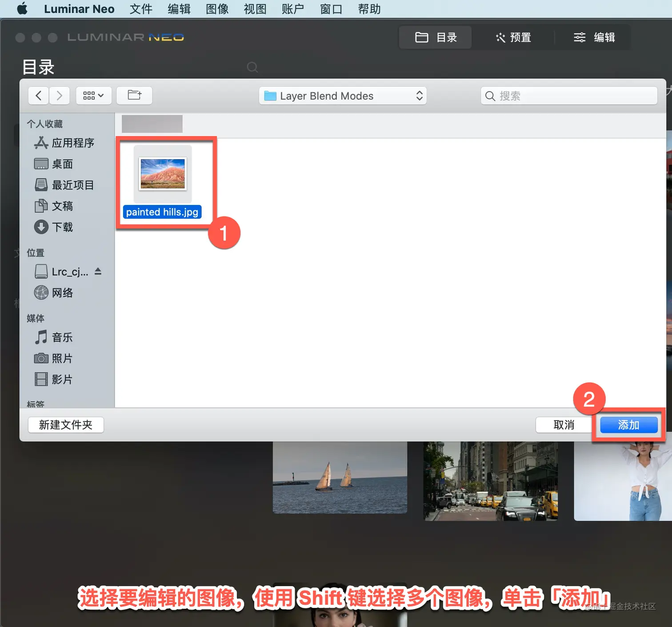Open the Layer Blend Modes path popup
The height and width of the screenshot is (627, 672).
(x=343, y=96)
